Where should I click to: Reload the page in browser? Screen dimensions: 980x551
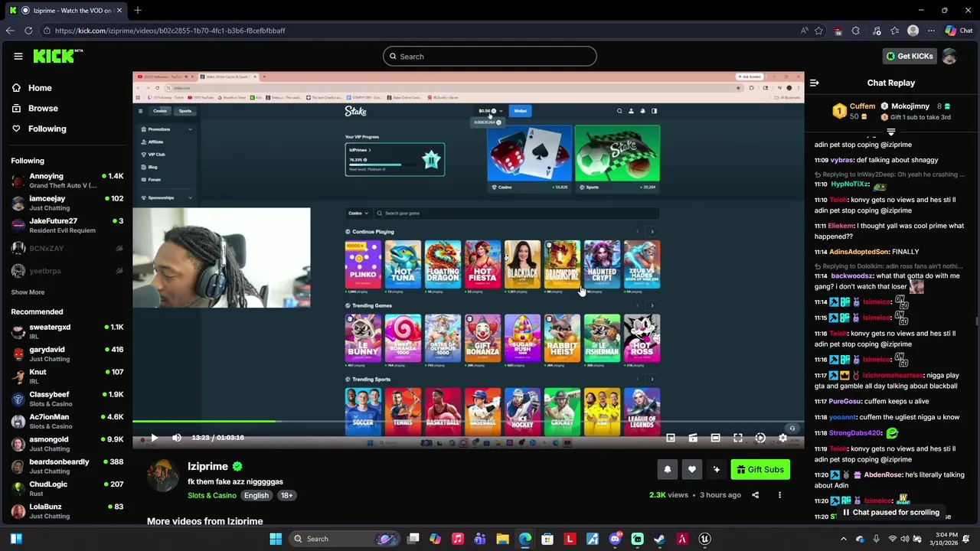[x=28, y=31]
